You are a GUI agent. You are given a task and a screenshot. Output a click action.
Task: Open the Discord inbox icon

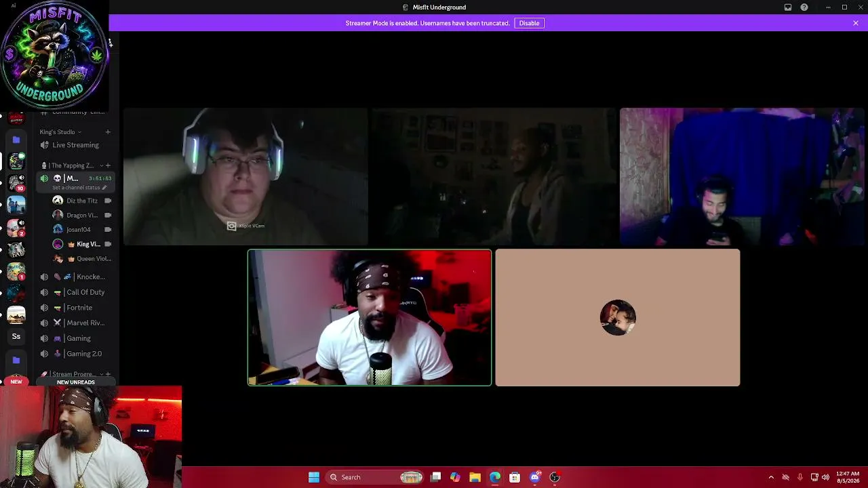click(x=788, y=7)
